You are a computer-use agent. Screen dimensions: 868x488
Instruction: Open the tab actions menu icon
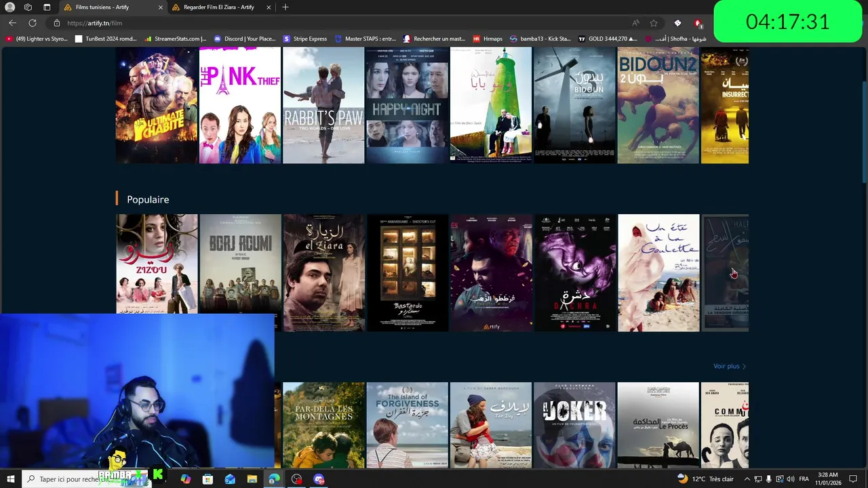pos(47,7)
